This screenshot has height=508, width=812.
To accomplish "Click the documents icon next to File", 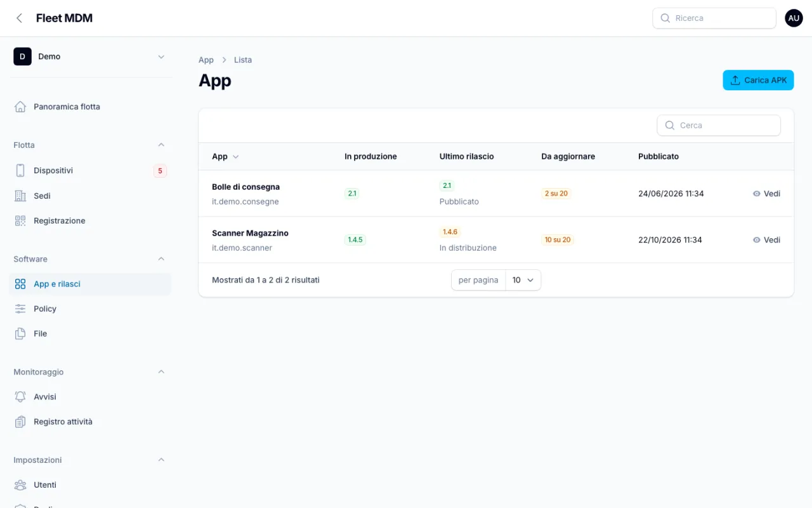I will click(20, 333).
